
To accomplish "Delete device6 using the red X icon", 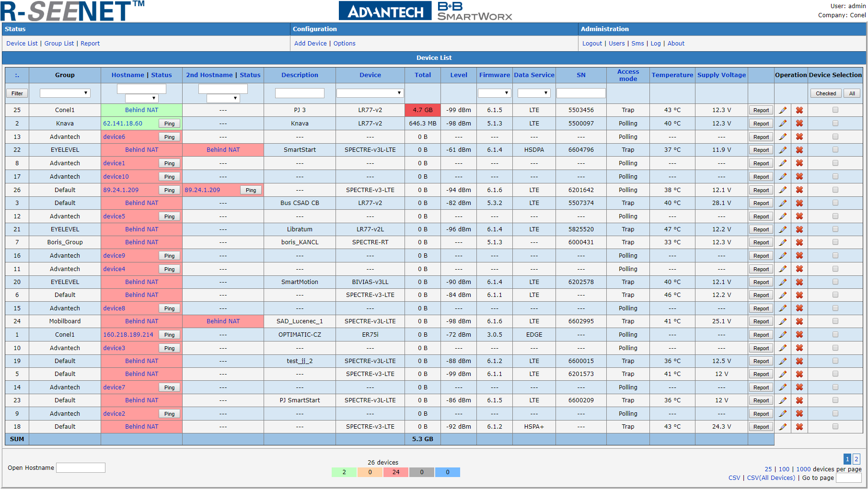I will coord(799,137).
